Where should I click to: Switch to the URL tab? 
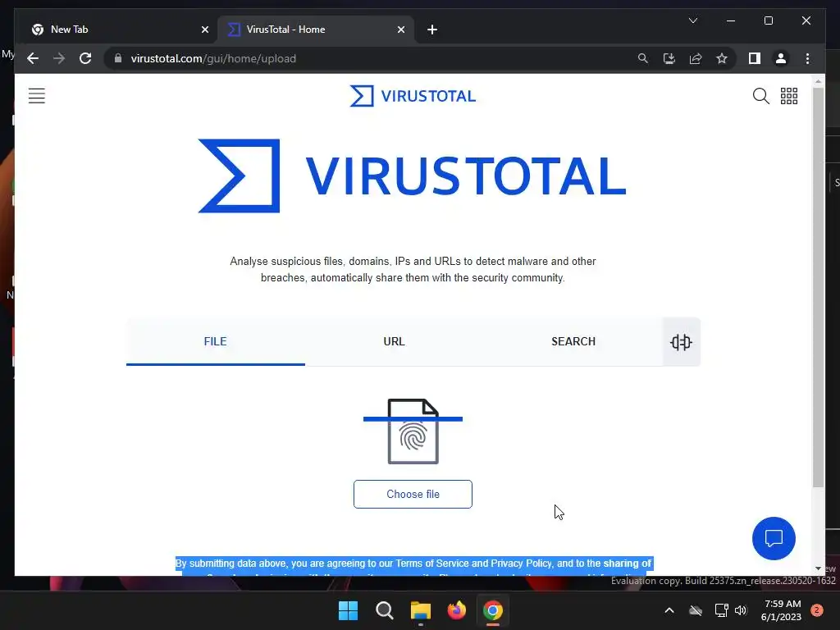[x=395, y=341]
